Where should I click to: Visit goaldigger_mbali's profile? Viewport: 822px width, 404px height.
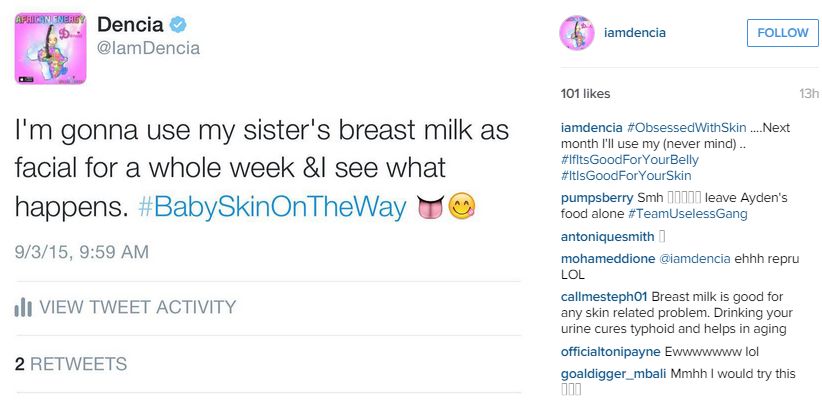tap(610, 374)
